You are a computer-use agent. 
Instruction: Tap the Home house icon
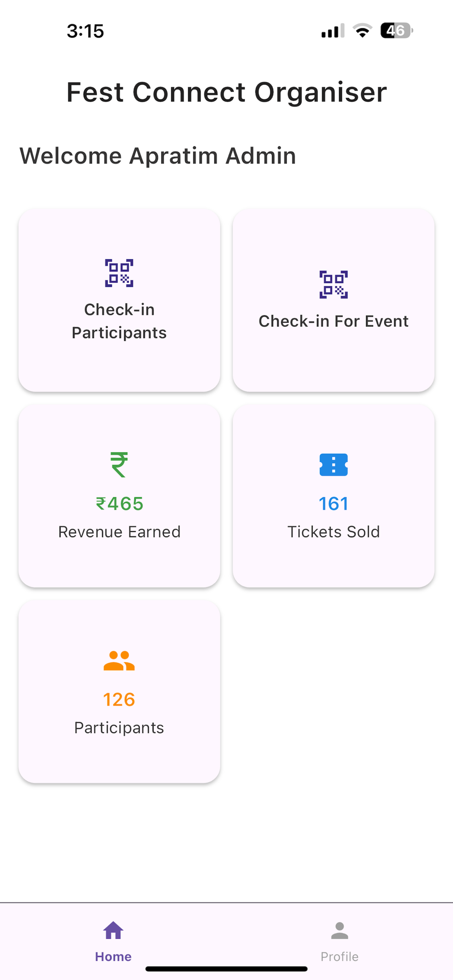(x=113, y=930)
